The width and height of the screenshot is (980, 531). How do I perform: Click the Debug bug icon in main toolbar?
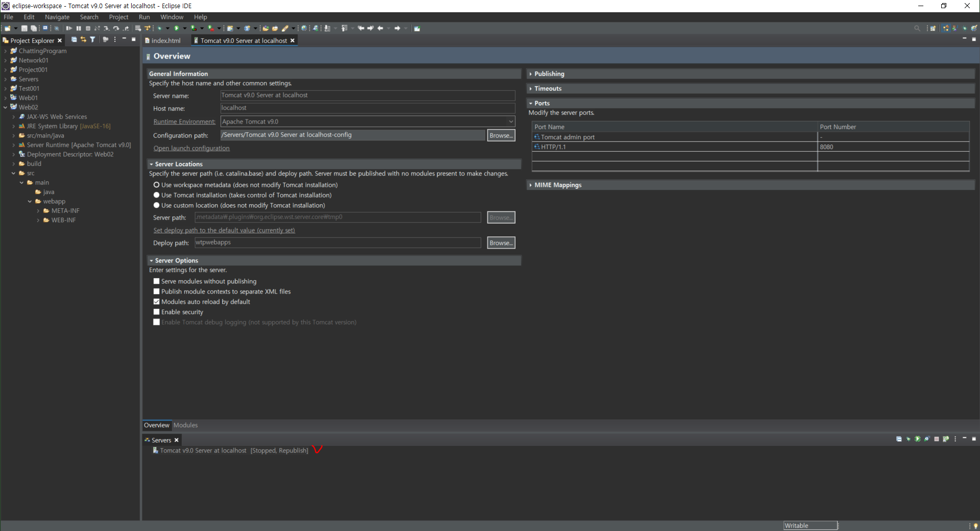160,28
